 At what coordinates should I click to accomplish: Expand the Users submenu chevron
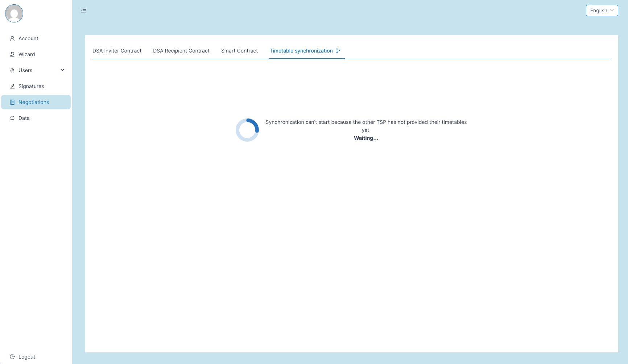(62, 70)
